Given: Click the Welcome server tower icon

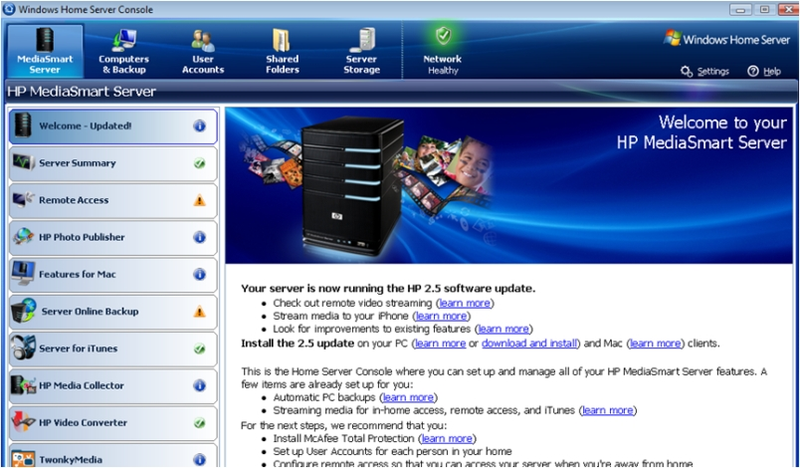Looking at the screenshot, I should (x=23, y=126).
